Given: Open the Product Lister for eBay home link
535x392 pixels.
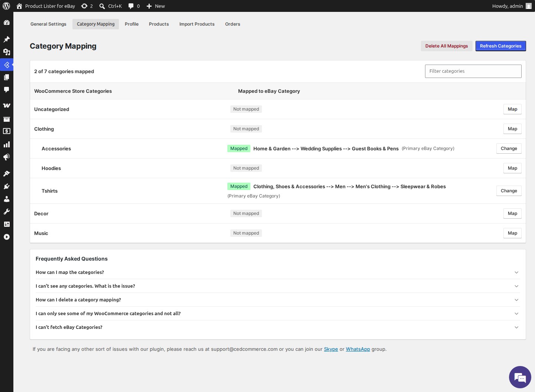Looking at the screenshot, I should [x=46, y=6].
